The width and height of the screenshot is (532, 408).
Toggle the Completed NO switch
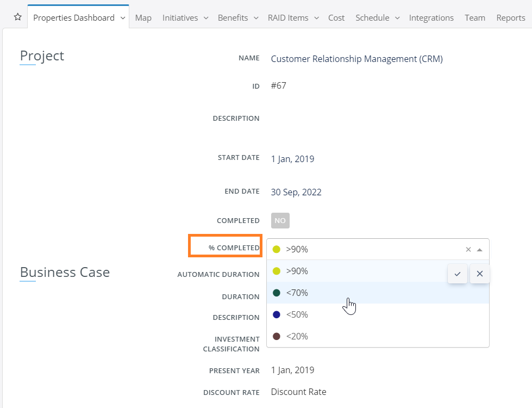(x=280, y=220)
